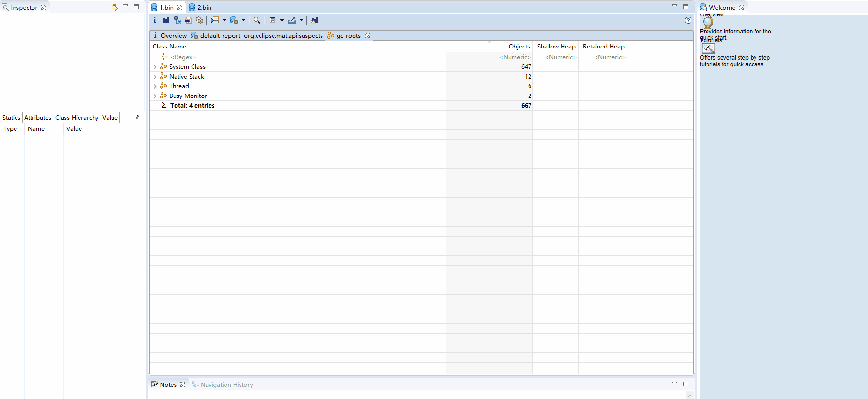Select the Welcome view tab
The image size is (868, 399).
[x=722, y=7]
